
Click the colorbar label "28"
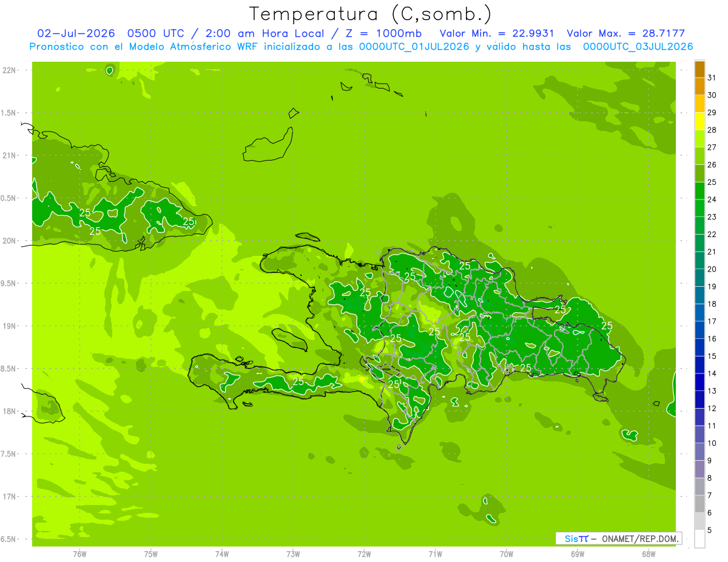(712, 130)
